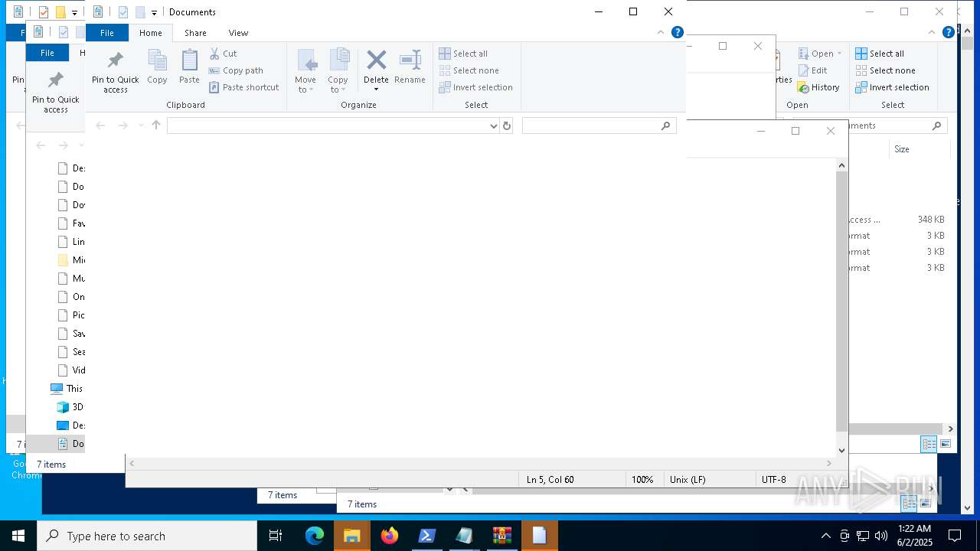Open PowerShell from the taskbar
The image size is (980, 551).
tap(427, 536)
